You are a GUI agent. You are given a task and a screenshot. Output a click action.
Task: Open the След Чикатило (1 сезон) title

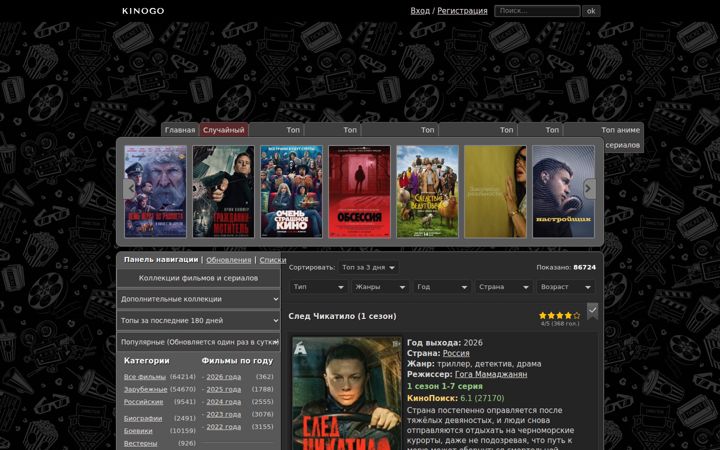(342, 316)
